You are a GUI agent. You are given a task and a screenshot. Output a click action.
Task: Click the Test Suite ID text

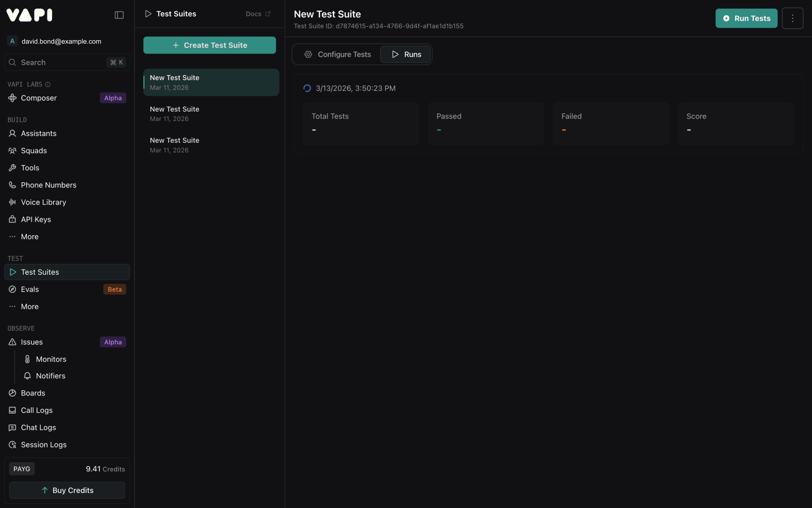point(379,26)
